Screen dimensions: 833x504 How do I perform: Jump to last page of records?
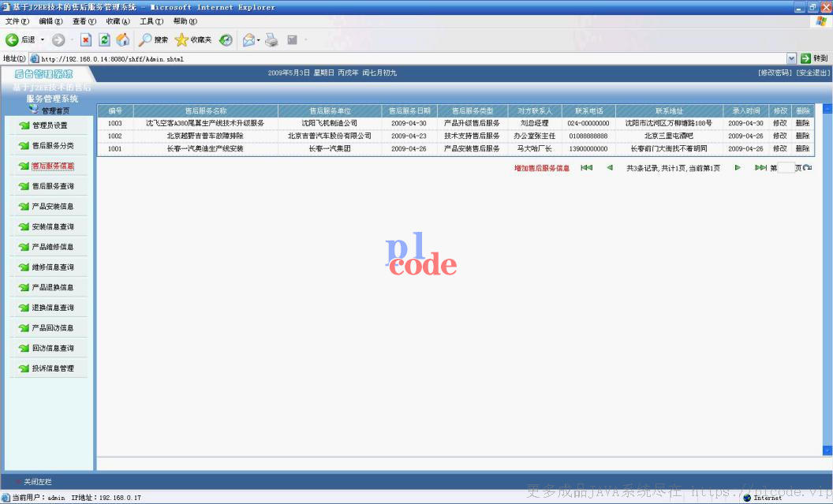pos(760,168)
